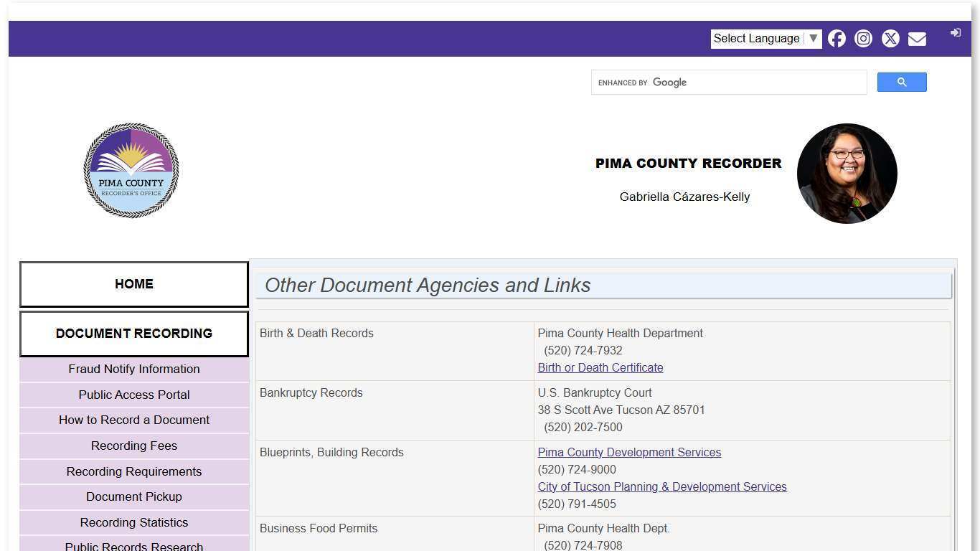Click the Birth or Death Certificate link

(x=600, y=367)
